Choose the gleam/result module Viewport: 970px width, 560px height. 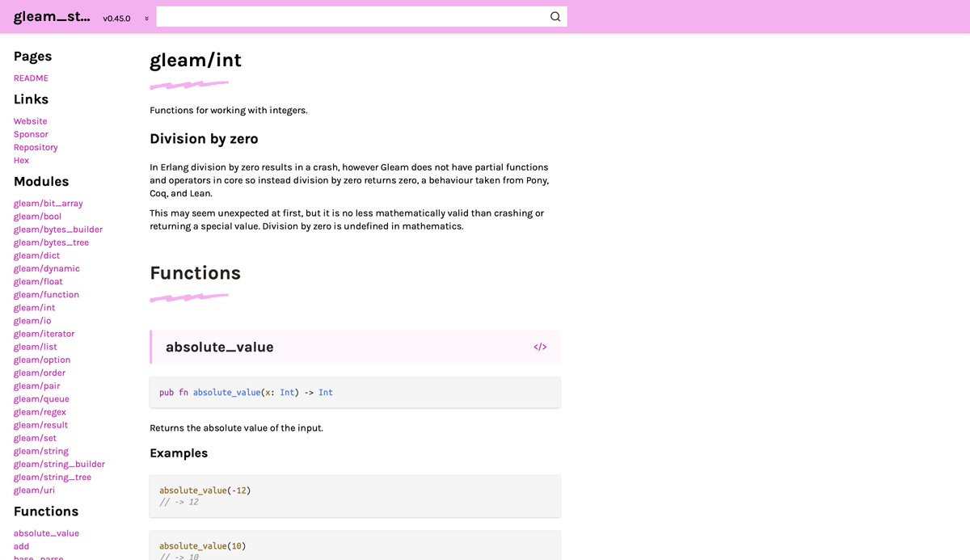coord(40,425)
